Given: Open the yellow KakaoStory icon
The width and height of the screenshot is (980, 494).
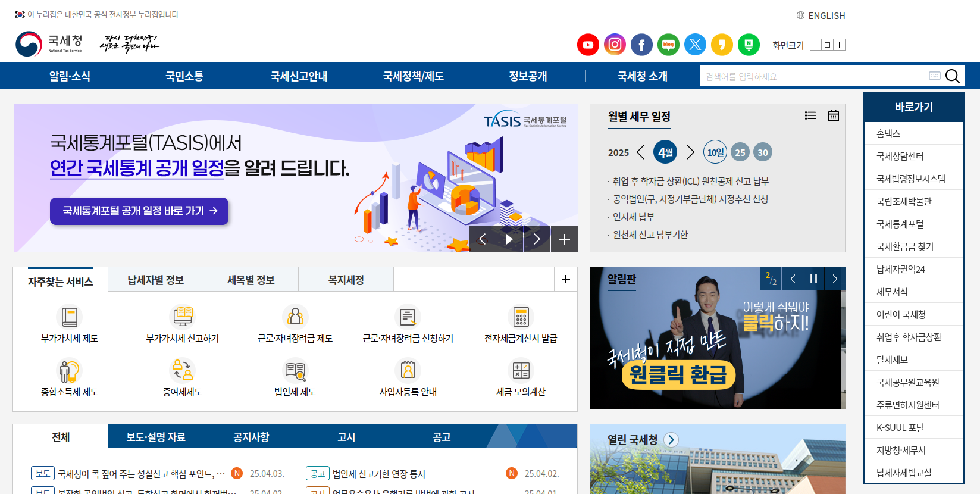Looking at the screenshot, I should click(x=722, y=45).
